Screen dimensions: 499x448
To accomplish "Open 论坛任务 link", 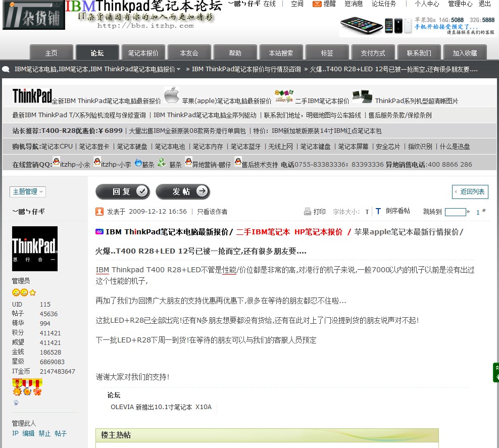I will tap(384, 4).
